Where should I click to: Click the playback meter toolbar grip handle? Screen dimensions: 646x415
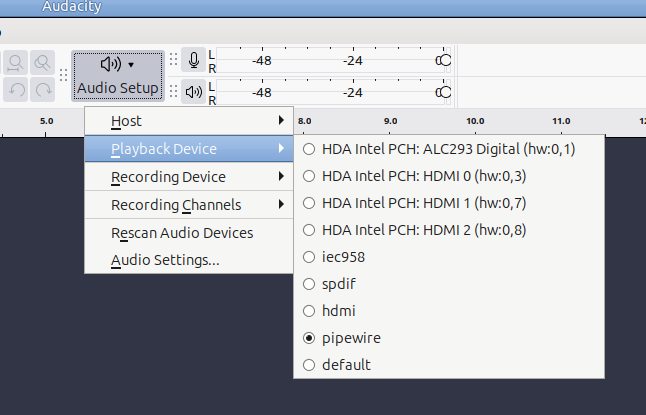[173, 91]
